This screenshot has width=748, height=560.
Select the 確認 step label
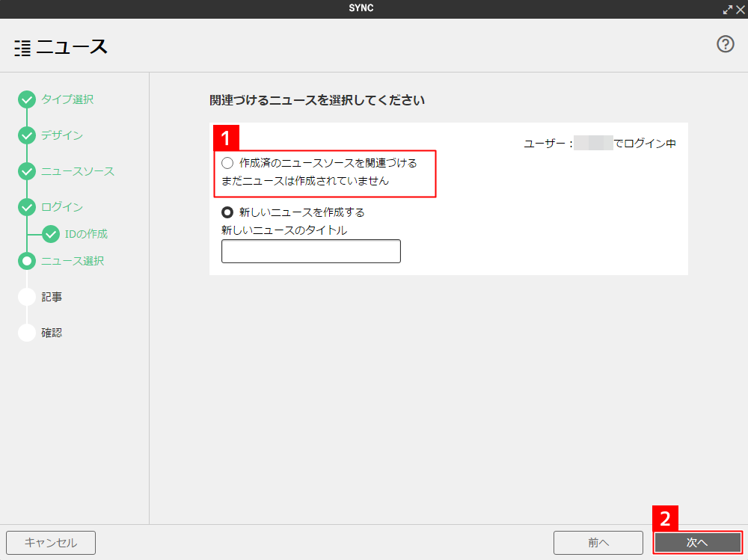pyautogui.click(x=52, y=333)
